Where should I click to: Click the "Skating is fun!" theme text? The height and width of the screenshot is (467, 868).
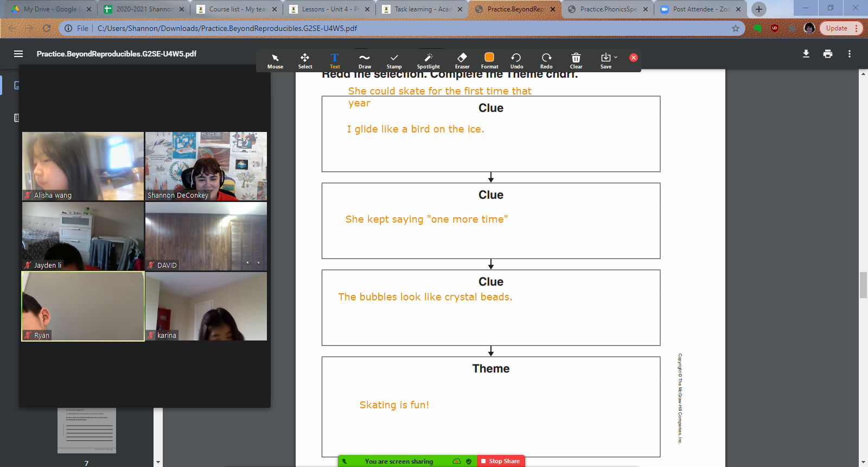(394, 405)
